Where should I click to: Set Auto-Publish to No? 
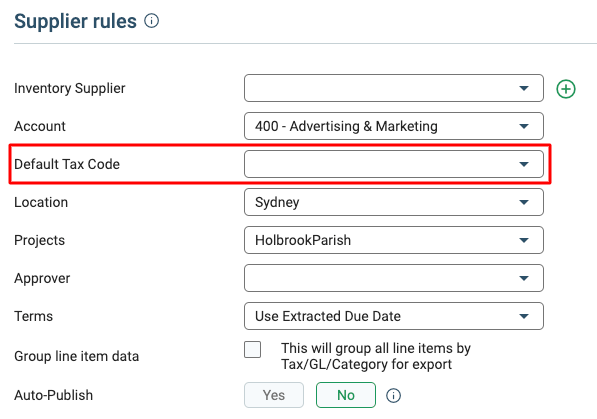pyautogui.click(x=346, y=395)
